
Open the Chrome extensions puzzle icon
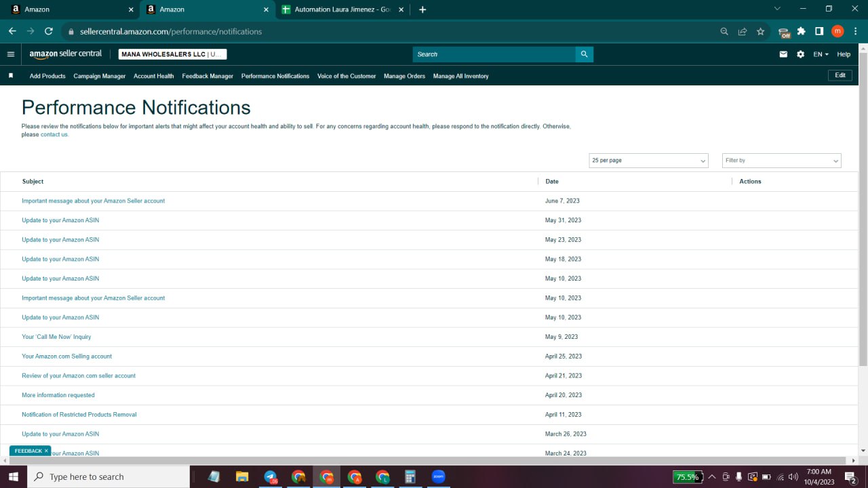[x=802, y=31]
